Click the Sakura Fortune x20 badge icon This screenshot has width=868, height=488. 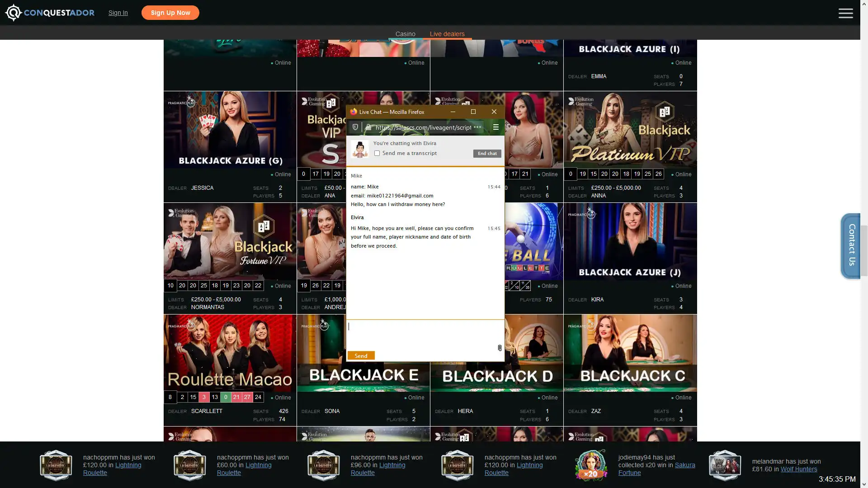click(x=591, y=465)
